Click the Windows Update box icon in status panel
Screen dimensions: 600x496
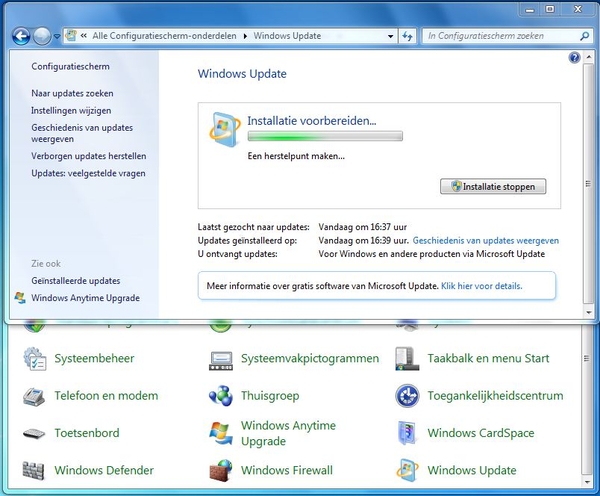[225, 130]
